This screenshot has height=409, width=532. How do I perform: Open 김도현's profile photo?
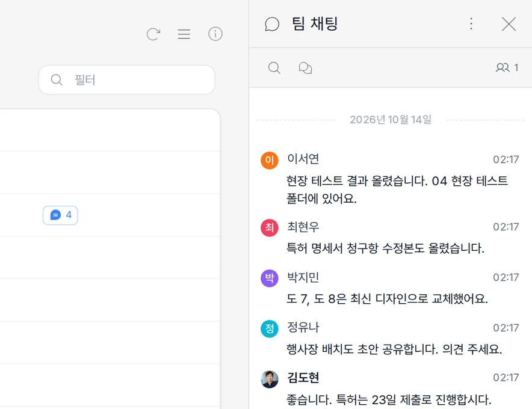coord(270,379)
